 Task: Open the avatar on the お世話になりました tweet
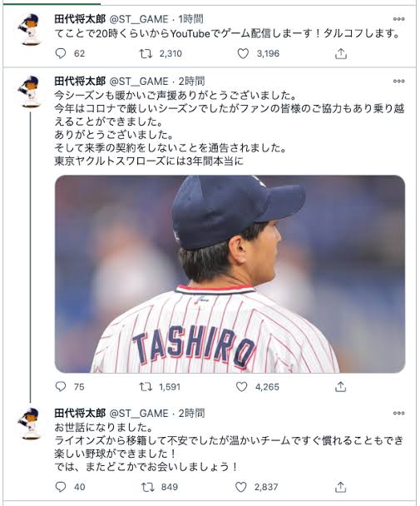coord(30,423)
